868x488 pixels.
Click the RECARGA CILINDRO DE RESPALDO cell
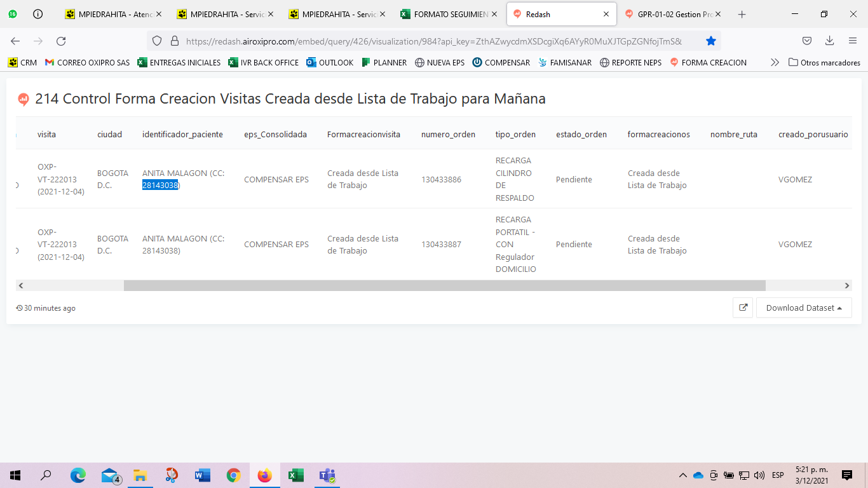[515, 179]
